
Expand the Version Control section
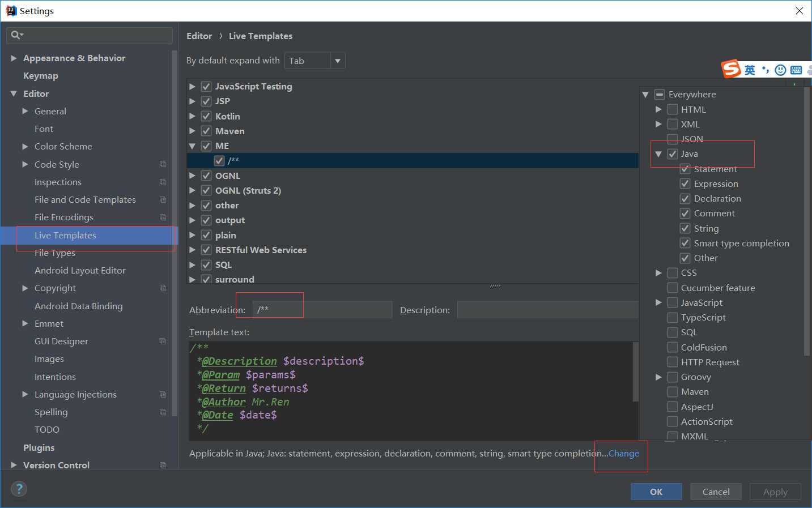[14, 465]
